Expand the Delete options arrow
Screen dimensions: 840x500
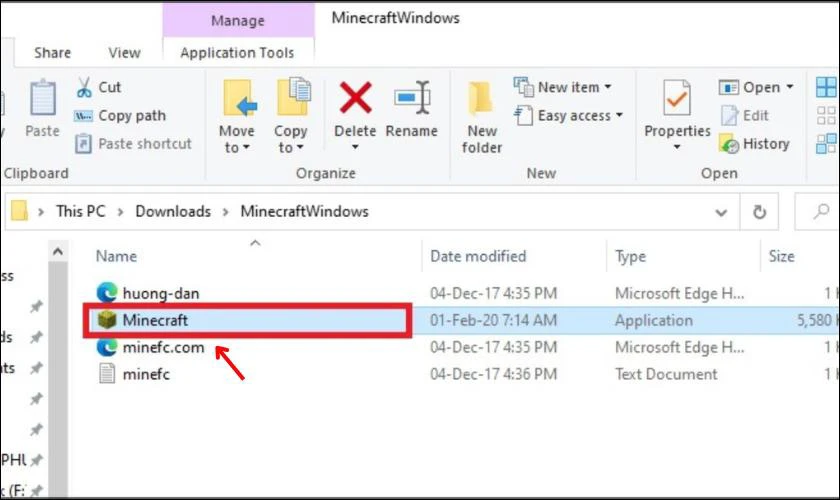click(355, 147)
